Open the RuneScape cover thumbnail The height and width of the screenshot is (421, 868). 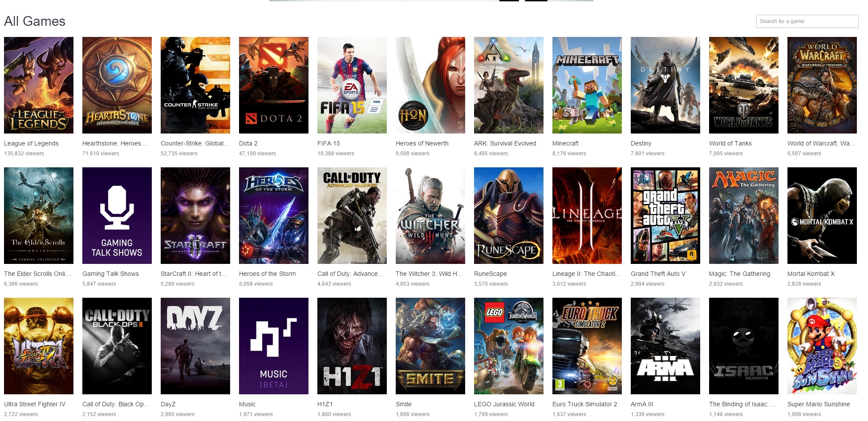pos(509,215)
